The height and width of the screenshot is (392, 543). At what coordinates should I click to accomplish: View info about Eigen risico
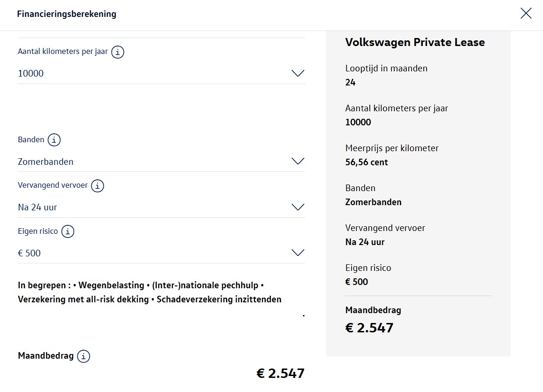68,231
